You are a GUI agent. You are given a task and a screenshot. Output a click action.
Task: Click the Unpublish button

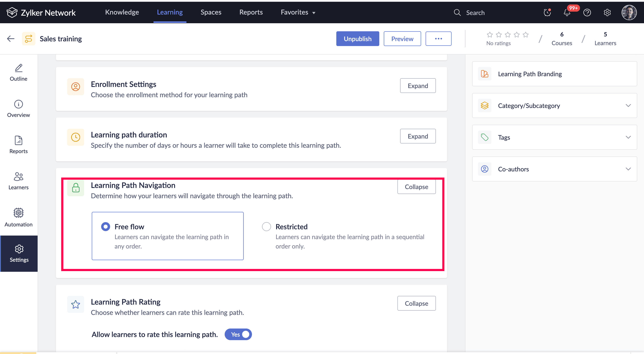click(x=357, y=39)
